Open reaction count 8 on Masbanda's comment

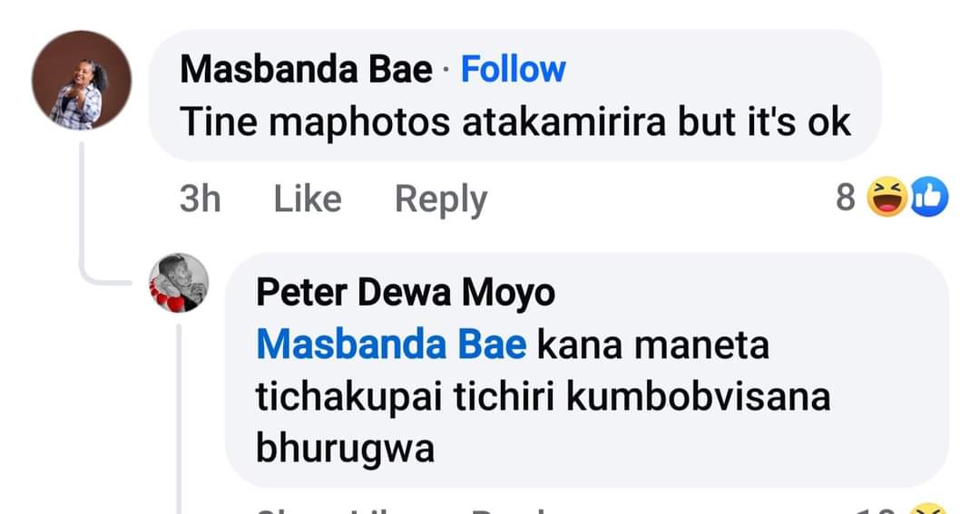coord(845,198)
